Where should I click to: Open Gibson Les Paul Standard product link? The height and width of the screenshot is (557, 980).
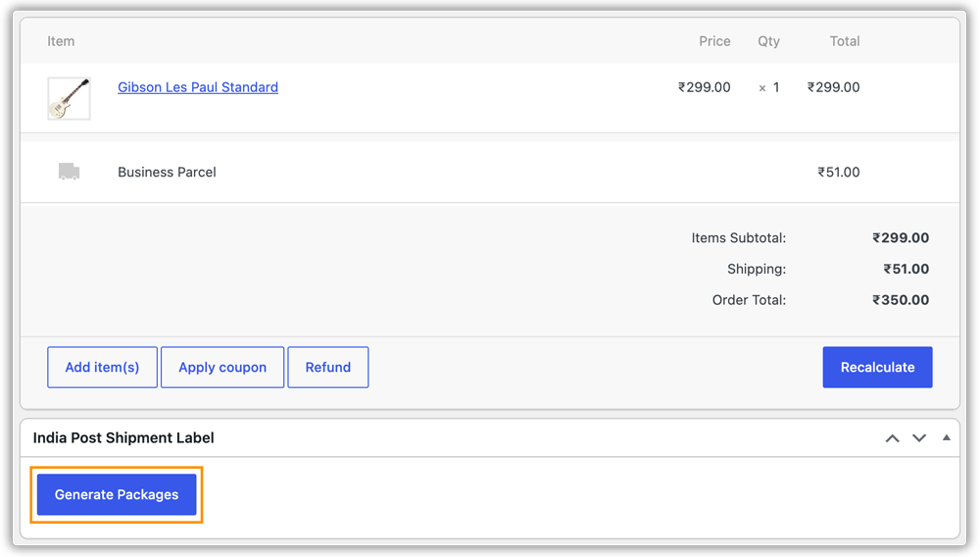point(198,87)
